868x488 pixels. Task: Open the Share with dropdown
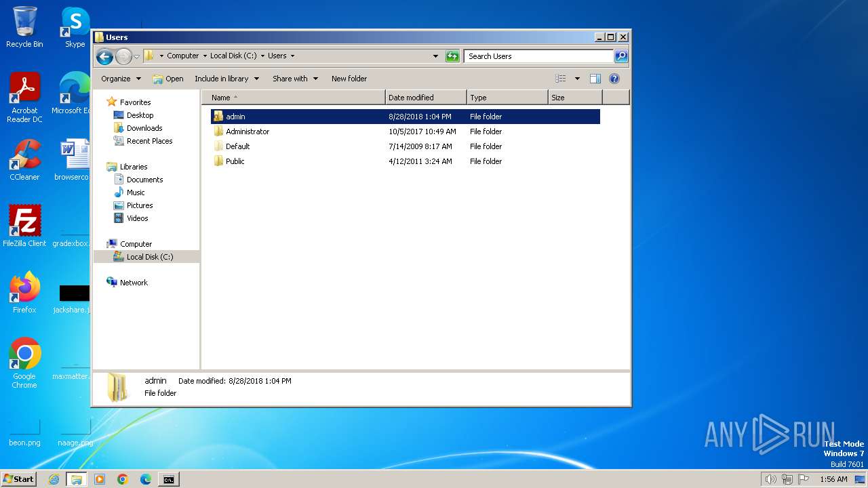[295, 79]
